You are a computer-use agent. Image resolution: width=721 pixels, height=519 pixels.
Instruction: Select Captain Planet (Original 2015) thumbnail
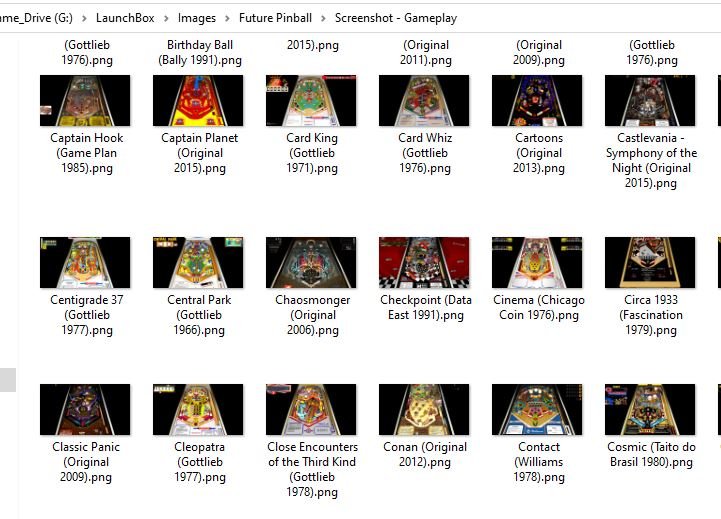pos(198,101)
